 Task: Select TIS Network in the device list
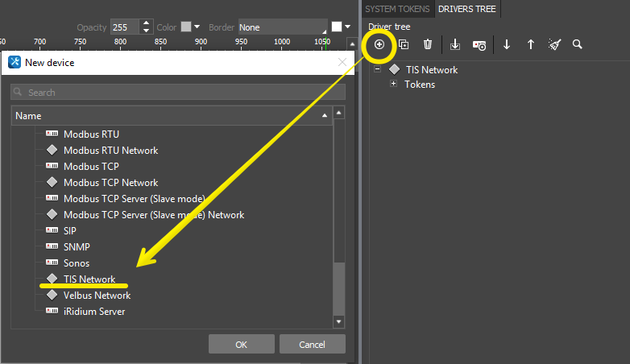tap(89, 279)
